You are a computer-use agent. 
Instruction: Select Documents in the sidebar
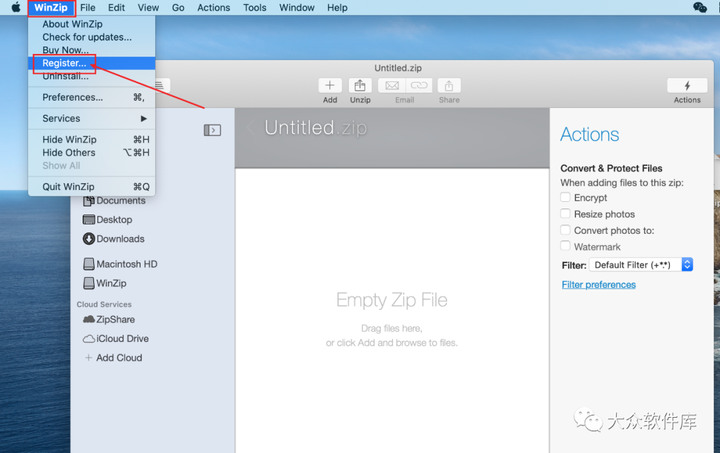pyautogui.click(x=114, y=201)
